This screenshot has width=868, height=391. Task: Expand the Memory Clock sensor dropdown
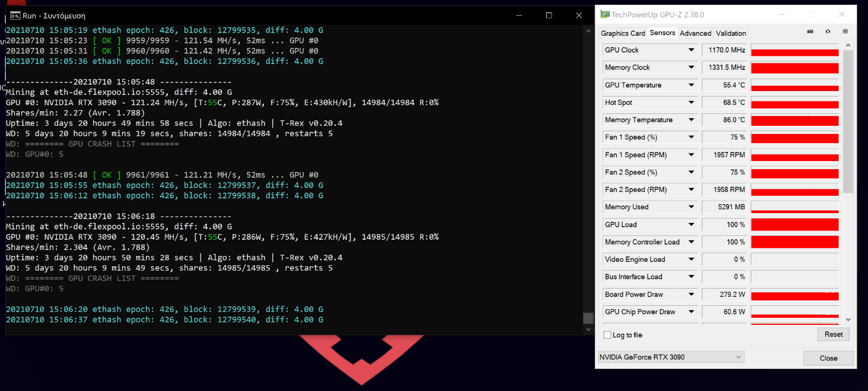(691, 67)
